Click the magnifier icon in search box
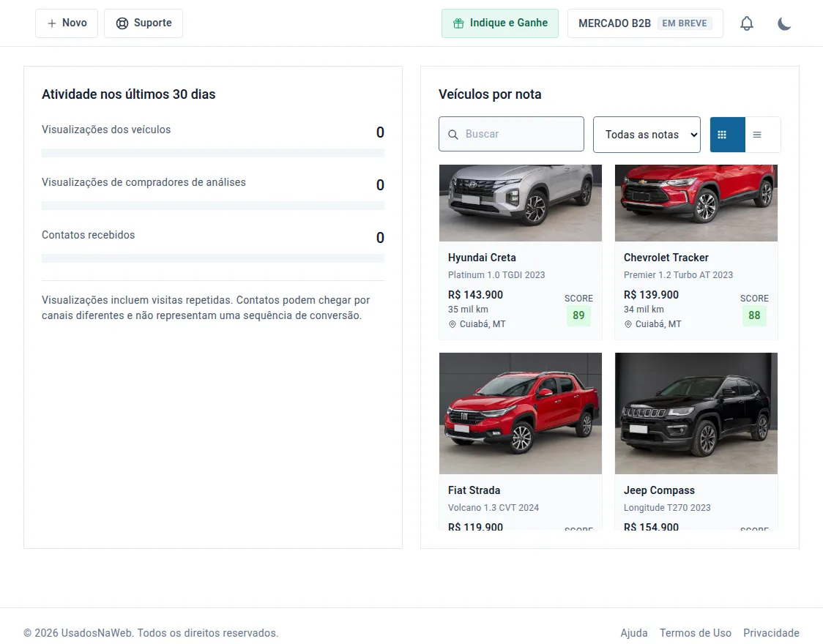Screen dimensions: 823x644 pos(453,135)
